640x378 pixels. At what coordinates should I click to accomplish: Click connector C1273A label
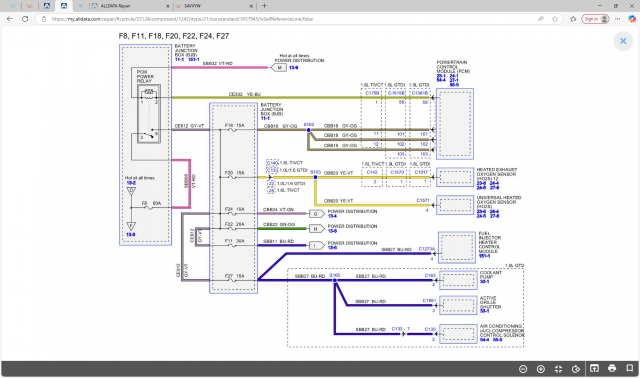(x=427, y=249)
